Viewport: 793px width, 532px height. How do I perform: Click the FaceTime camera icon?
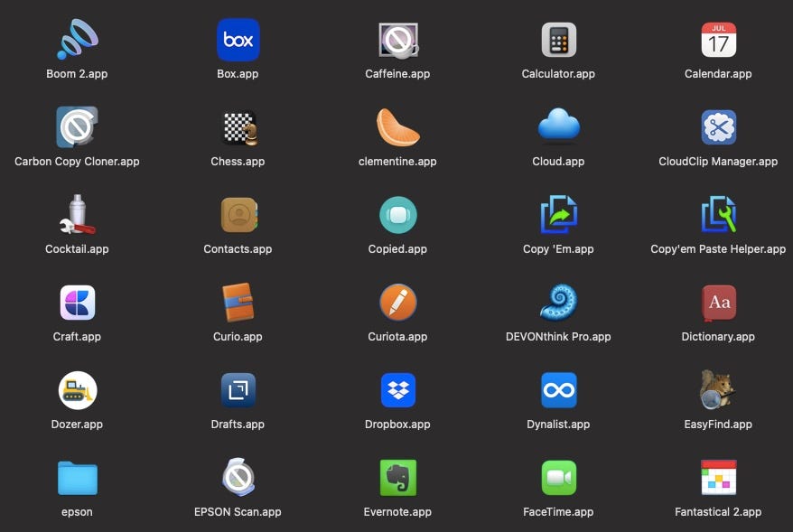click(x=558, y=478)
